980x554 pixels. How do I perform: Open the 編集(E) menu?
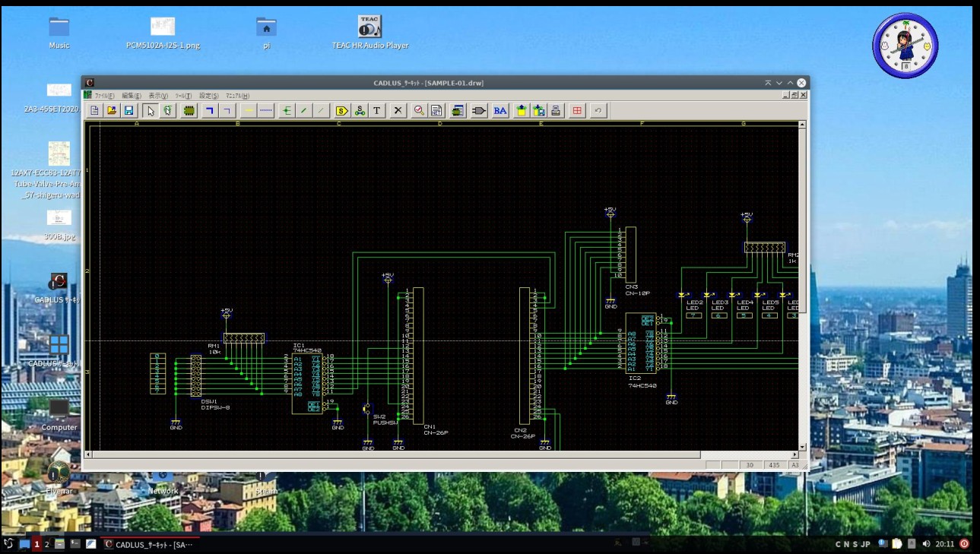pos(131,96)
